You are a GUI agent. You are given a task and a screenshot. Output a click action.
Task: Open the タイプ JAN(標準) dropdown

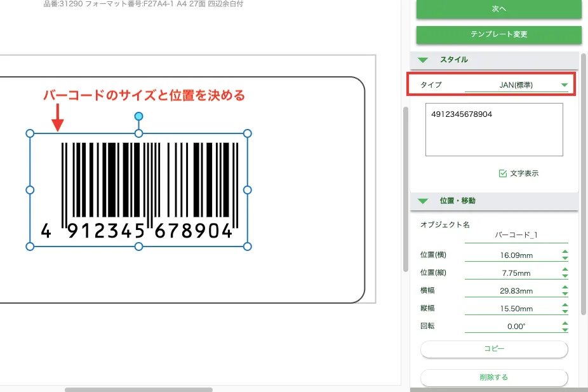tap(516, 85)
